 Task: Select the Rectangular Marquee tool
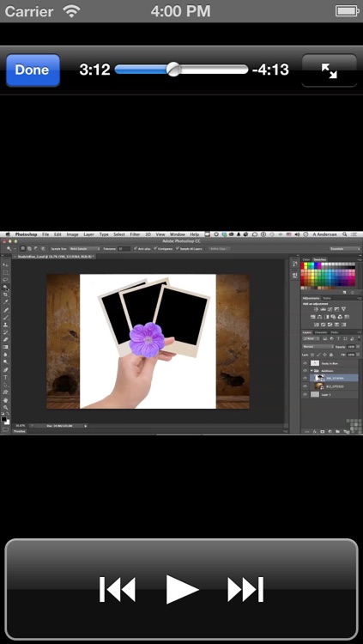5,272
